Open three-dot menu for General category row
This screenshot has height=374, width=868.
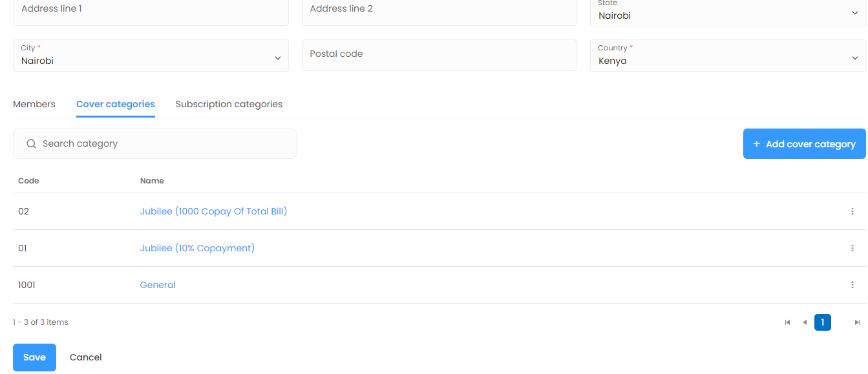[852, 285]
